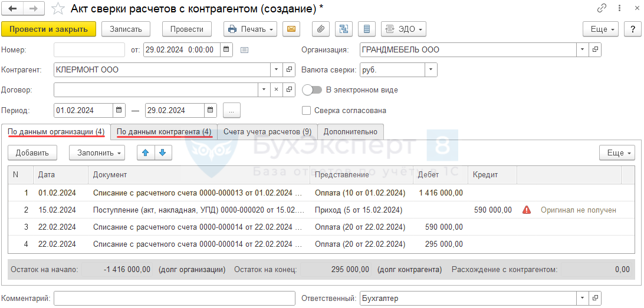Screen dimensions: 644x308
Task: Open calendar for the document date
Action: click(x=226, y=49)
